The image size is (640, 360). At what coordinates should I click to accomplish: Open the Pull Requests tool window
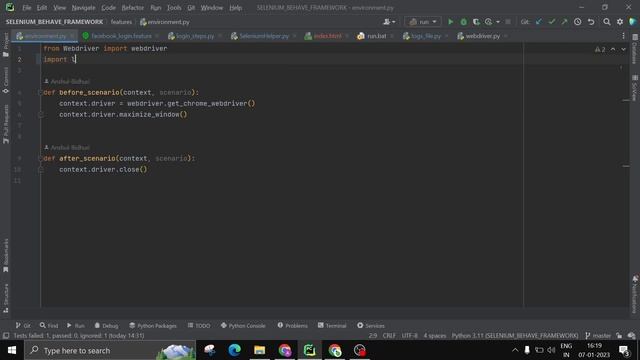point(6,124)
